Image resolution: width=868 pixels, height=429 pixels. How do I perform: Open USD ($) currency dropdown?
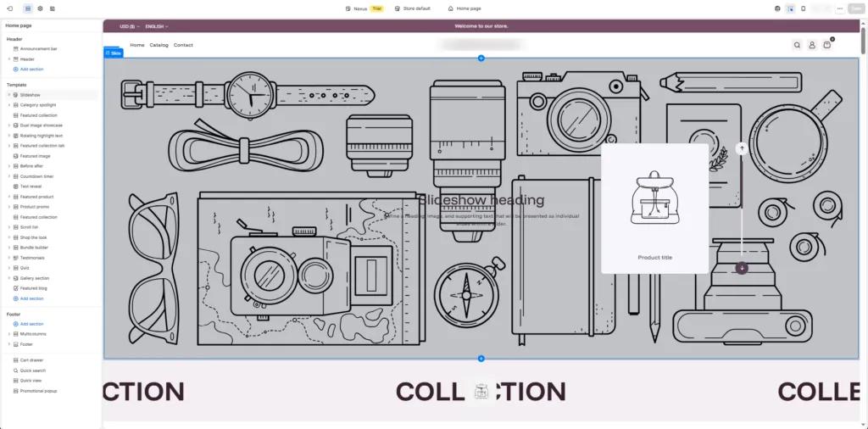pyautogui.click(x=130, y=26)
